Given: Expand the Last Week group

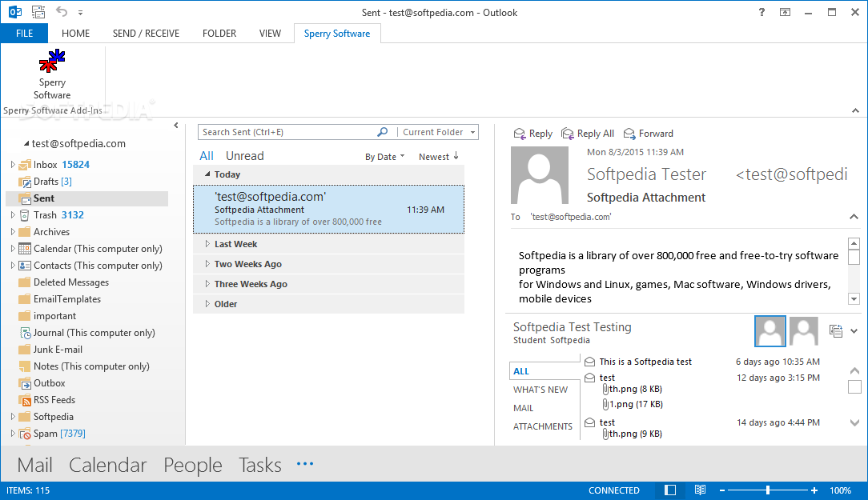Looking at the screenshot, I should [x=207, y=244].
